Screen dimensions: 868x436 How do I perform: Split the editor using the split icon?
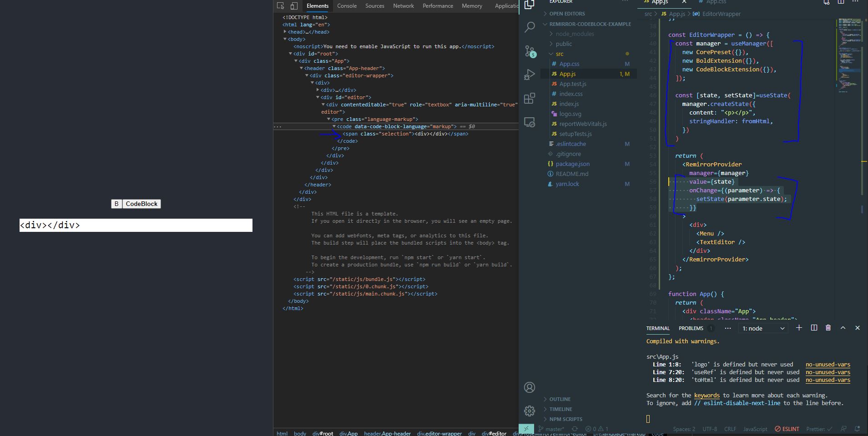click(840, 2)
